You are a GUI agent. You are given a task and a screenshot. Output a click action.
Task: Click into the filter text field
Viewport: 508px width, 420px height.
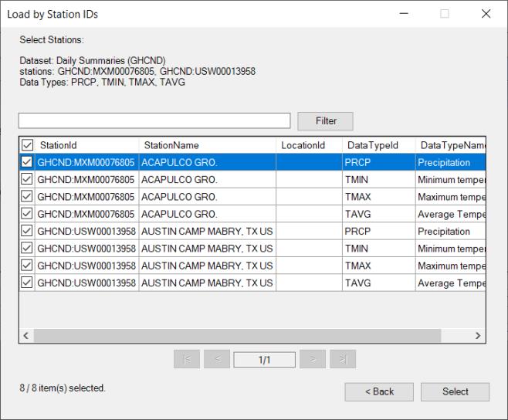click(x=154, y=120)
